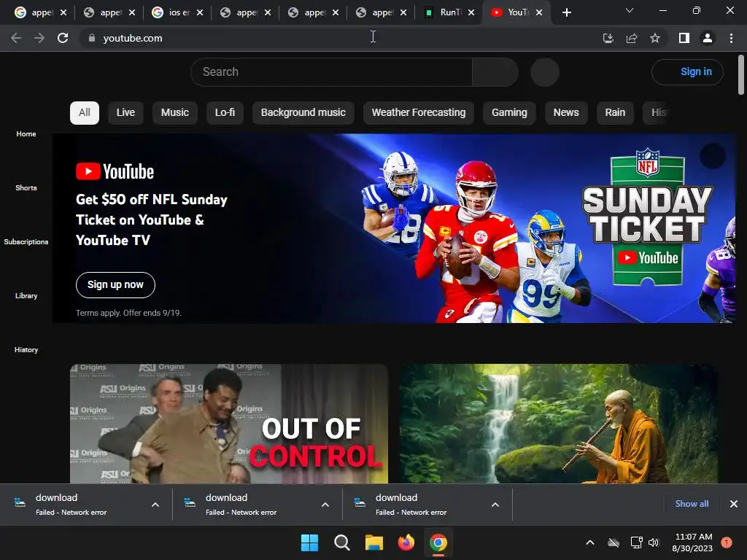Open Home in the sidebar
The image size is (747, 560).
click(26, 134)
